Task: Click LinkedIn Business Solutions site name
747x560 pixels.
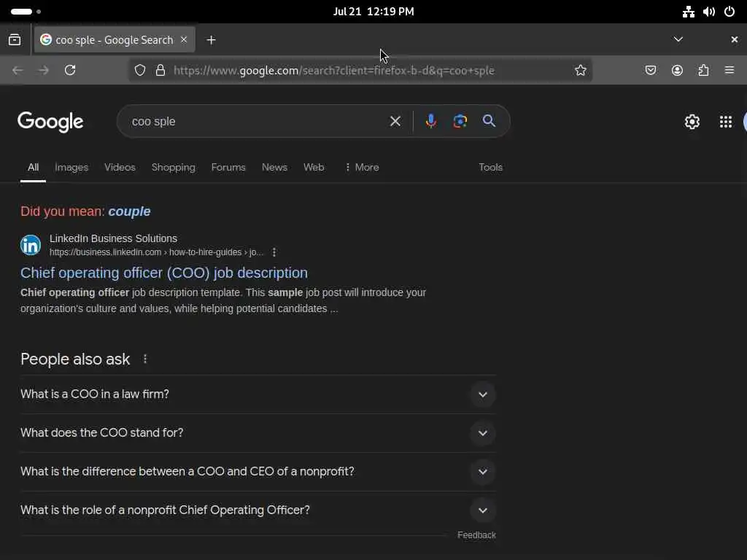Action: [x=113, y=238]
